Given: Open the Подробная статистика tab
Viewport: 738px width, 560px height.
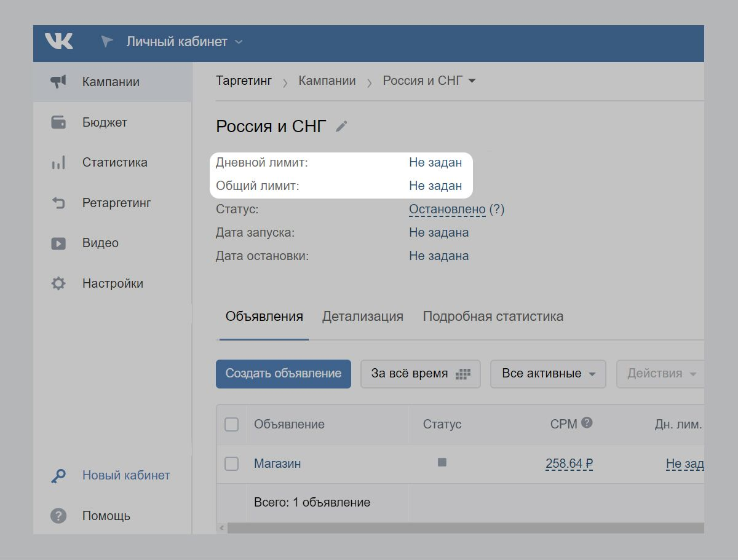Looking at the screenshot, I should coord(493,317).
